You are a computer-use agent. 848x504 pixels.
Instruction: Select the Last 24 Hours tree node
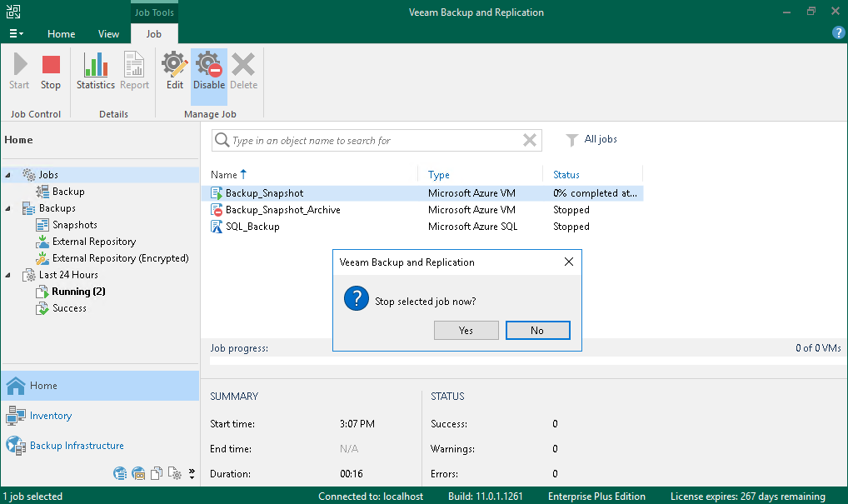(68, 275)
